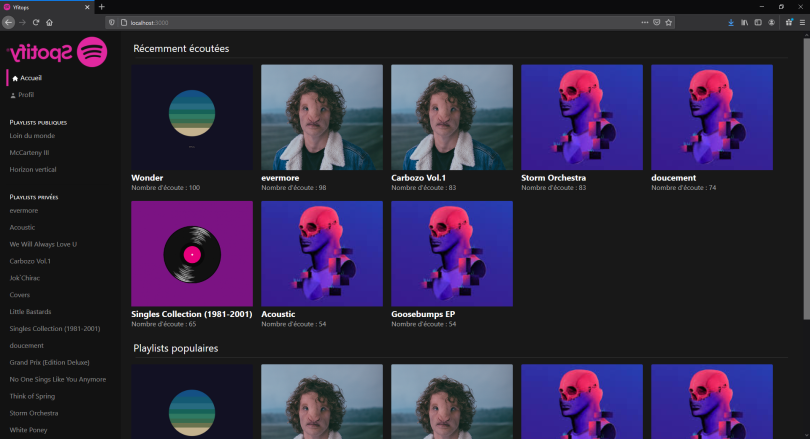Viewport: 810px width, 439px height.
Task: Open the Acoustic skull cover
Action: 322,254
